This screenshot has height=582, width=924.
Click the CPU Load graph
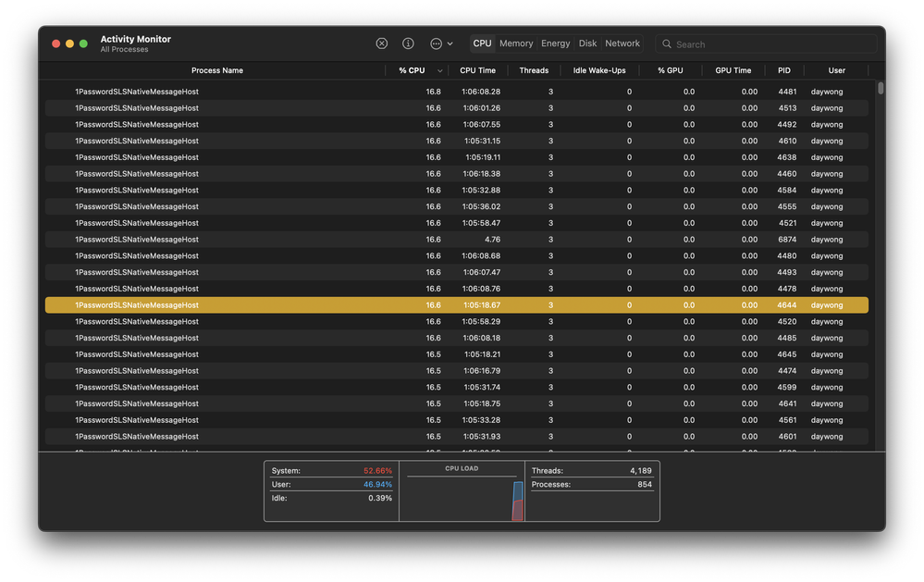[x=462, y=498]
